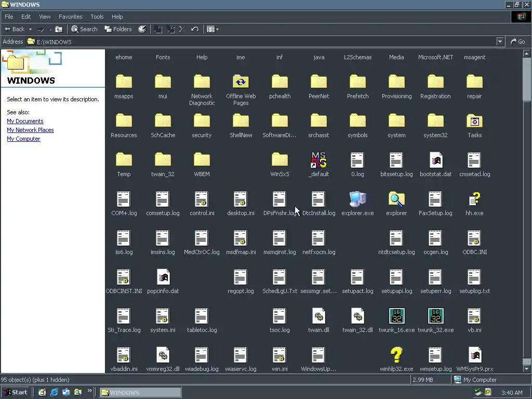
Task: Click the Delete (X) toolbar icon
Action: pos(182,29)
